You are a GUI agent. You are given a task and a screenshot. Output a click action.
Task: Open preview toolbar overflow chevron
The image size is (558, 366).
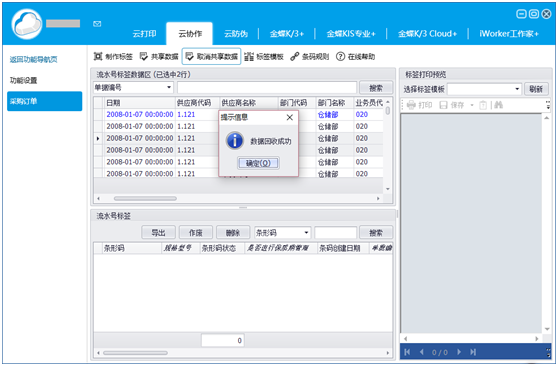(548, 105)
